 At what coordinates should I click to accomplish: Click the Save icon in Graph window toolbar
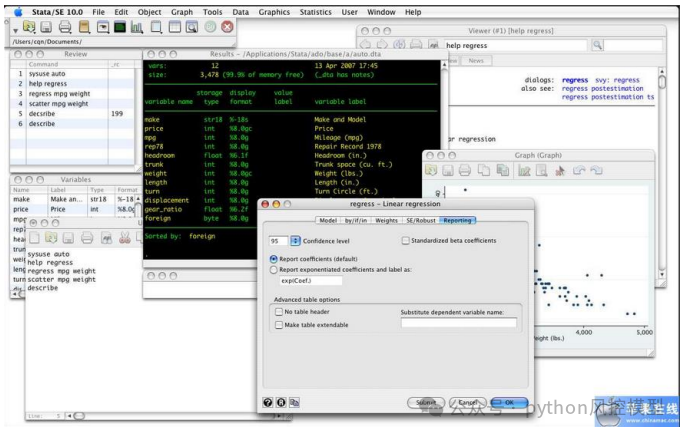coord(448,170)
